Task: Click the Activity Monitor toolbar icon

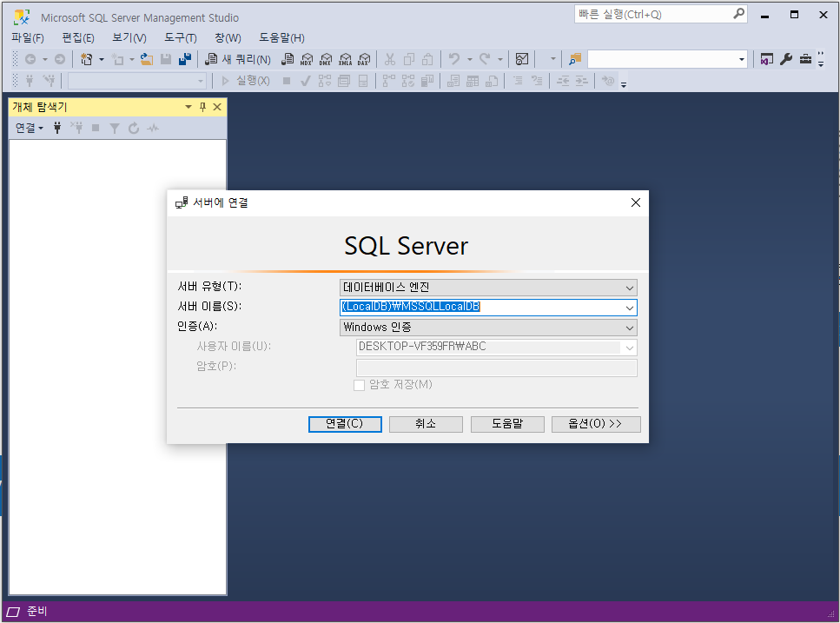Action: tap(522, 59)
